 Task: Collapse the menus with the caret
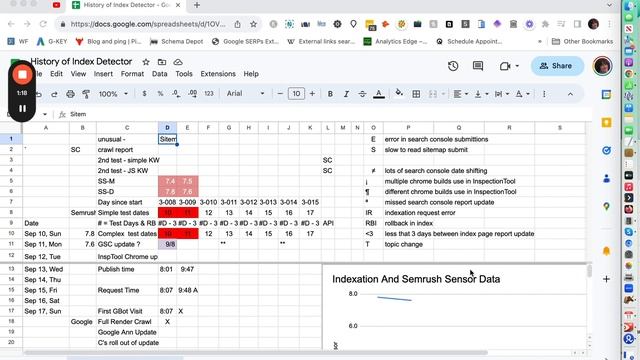[570, 94]
